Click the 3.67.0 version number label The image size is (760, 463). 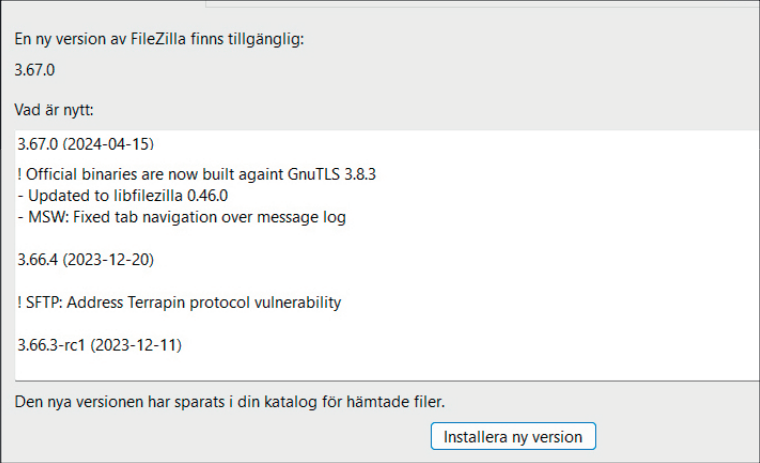point(35,71)
